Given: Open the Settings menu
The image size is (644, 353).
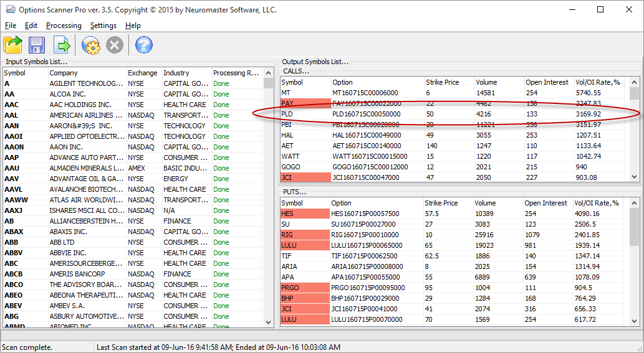Looking at the screenshot, I should 103,26.
